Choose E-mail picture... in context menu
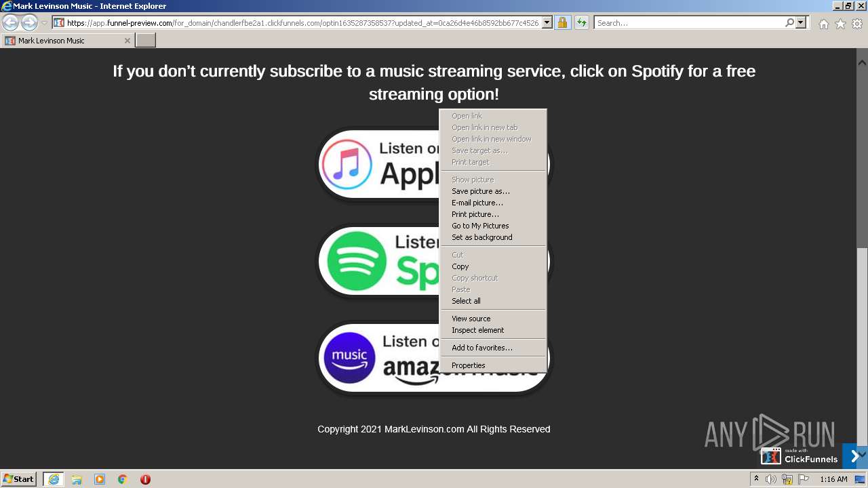Image resolution: width=868 pixels, height=488 pixels. click(x=493, y=203)
